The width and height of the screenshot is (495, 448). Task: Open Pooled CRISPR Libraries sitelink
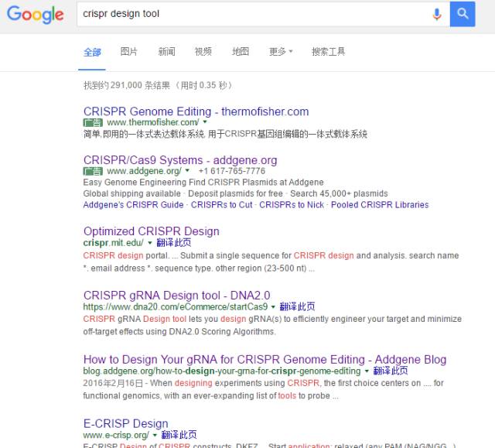[380, 205]
